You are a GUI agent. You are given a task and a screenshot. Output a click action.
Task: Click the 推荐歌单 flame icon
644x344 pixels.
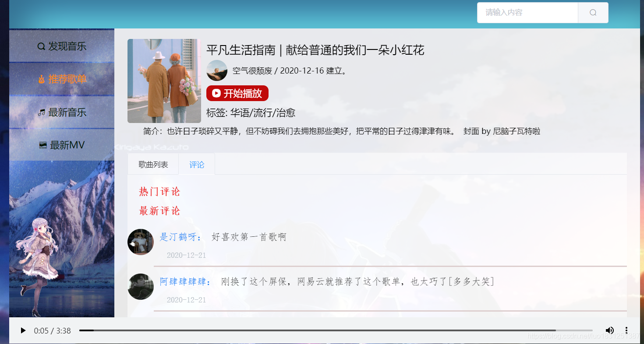point(43,79)
